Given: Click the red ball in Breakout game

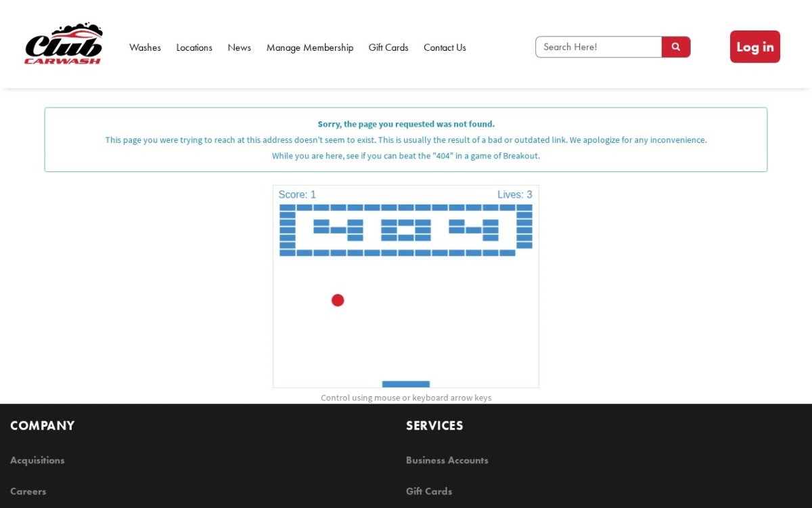Looking at the screenshot, I should click(x=338, y=300).
